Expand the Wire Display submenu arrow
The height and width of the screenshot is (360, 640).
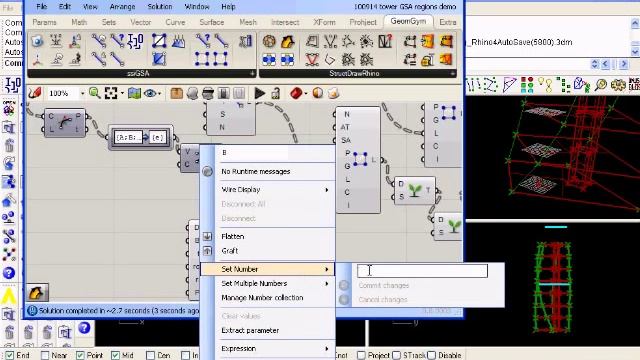point(327,190)
